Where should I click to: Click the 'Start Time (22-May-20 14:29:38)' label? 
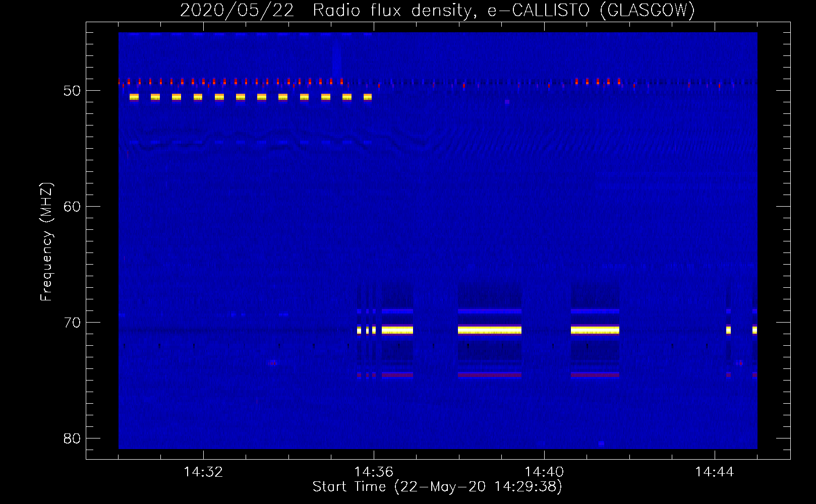click(437, 487)
